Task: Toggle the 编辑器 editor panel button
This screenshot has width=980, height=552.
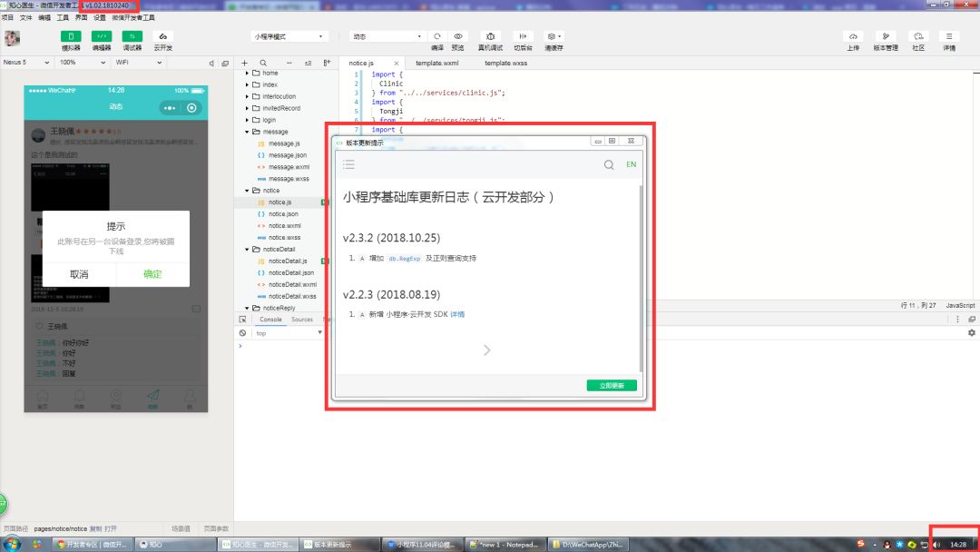Action: coord(102,37)
